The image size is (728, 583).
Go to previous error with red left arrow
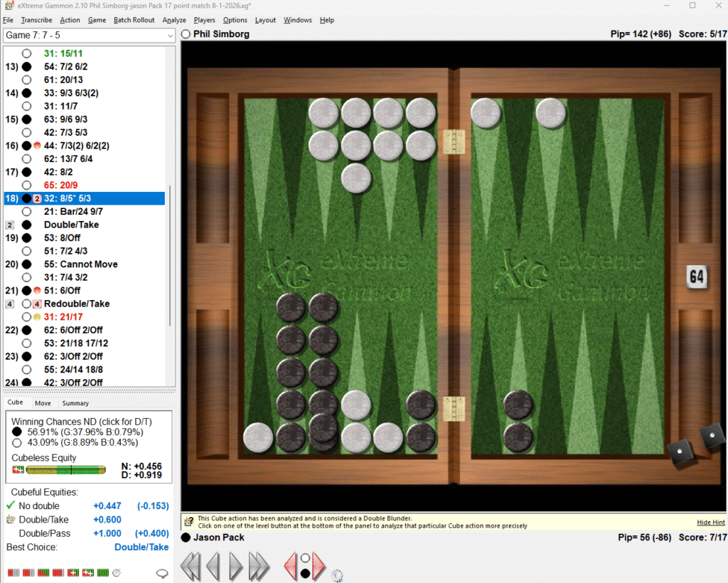291,566
